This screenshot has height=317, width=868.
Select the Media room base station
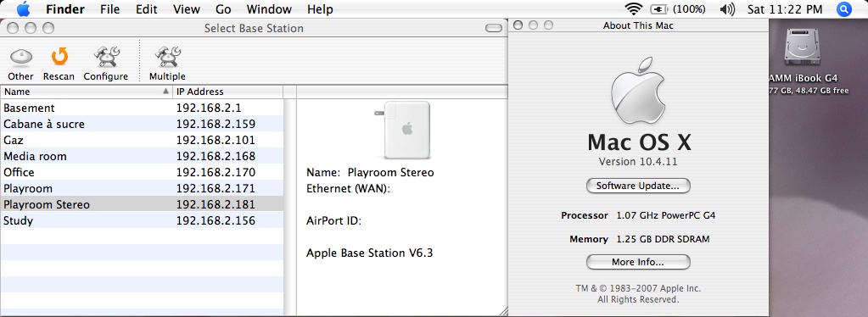[142, 156]
